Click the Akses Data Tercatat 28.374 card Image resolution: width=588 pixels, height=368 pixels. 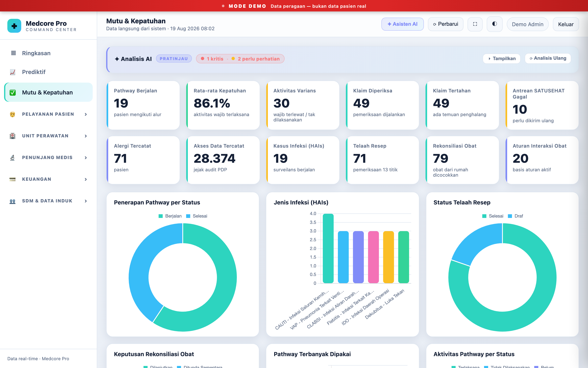[x=223, y=160]
